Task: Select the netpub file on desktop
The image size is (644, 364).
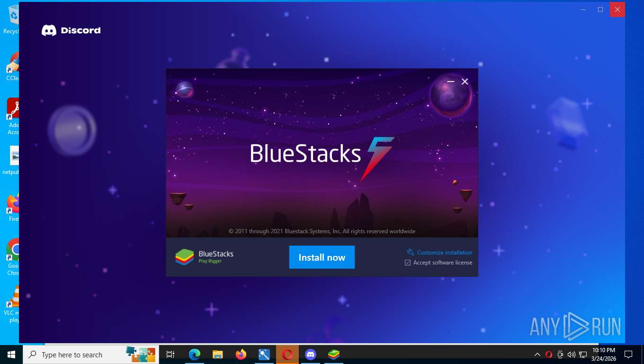Action: pyautogui.click(x=11, y=161)
